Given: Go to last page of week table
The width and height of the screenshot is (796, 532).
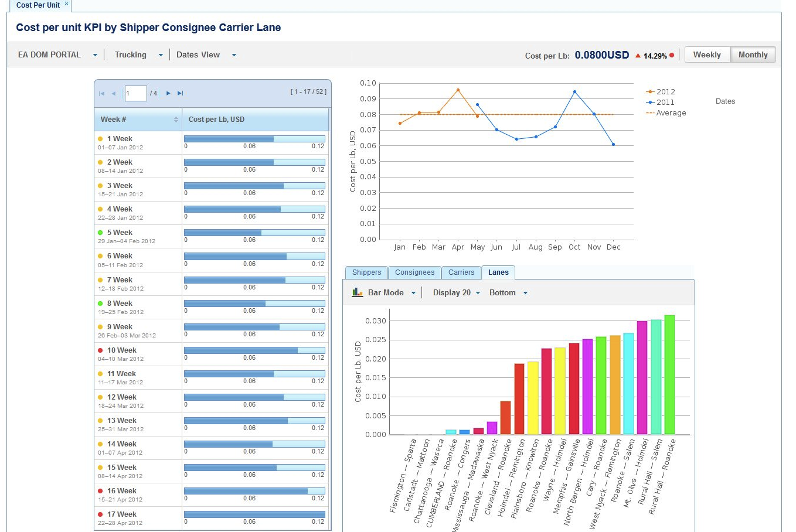Looking at the screenshot, I should click(x=180, y=93).
